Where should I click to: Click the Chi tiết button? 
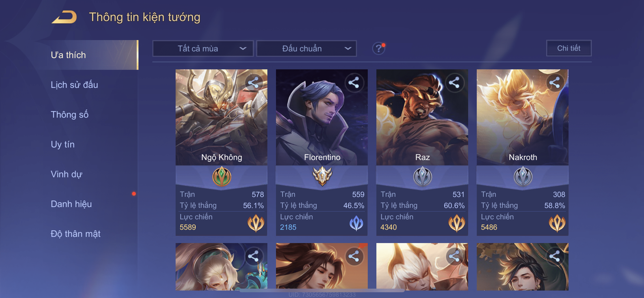569,48
